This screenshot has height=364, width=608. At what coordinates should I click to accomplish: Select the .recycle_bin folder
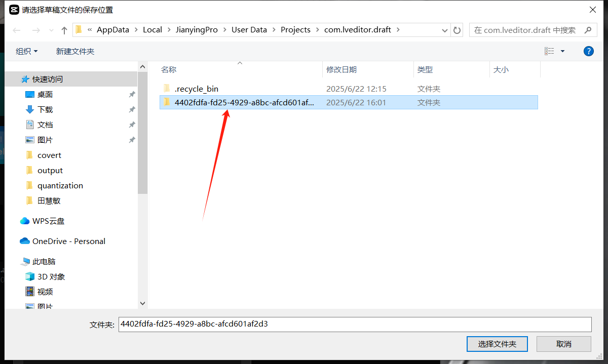point(196,89)
